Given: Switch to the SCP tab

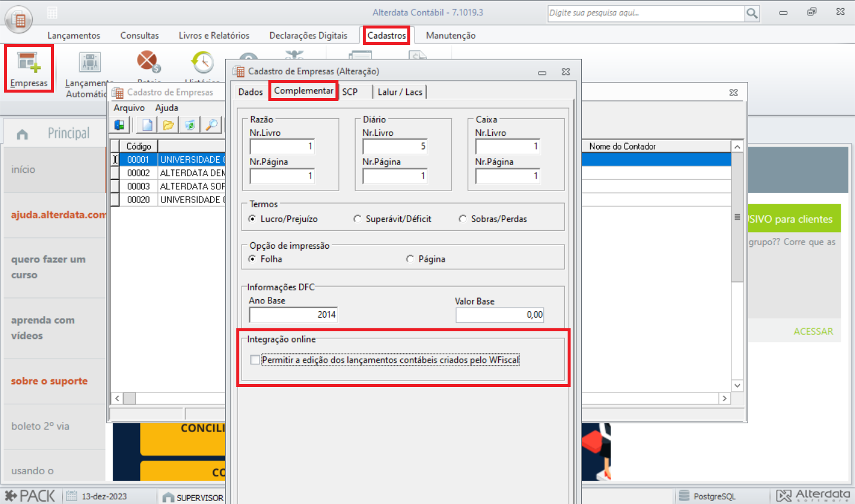Looking at the screenshot, I should point(350,92).
